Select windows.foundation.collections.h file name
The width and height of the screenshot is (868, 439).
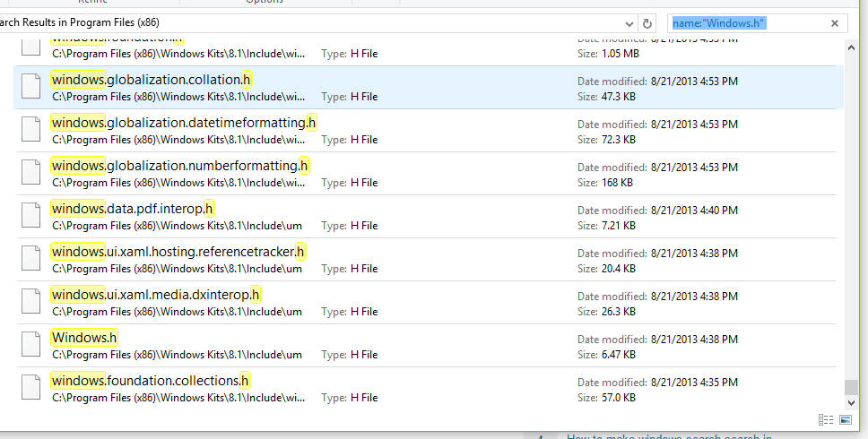click(x=150, y=381)
